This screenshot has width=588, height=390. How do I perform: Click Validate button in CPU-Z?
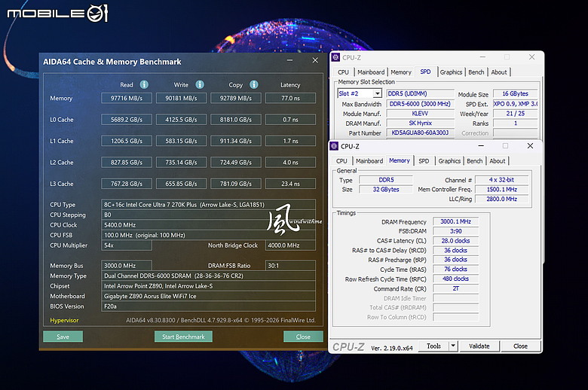[x=479, y=346]
